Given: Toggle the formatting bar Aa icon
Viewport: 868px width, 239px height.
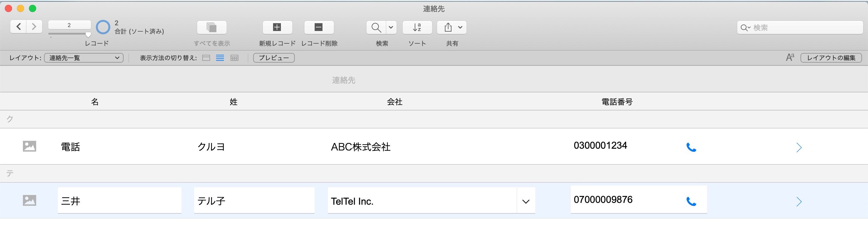Looking at the screenshot, I should point(790,57).
